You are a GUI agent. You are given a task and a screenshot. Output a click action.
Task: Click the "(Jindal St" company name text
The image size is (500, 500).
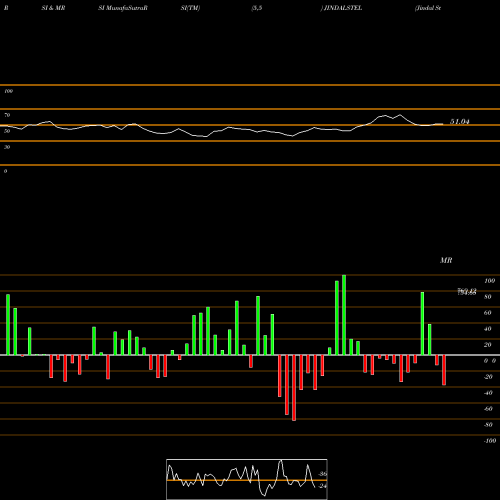coord(428,8)
